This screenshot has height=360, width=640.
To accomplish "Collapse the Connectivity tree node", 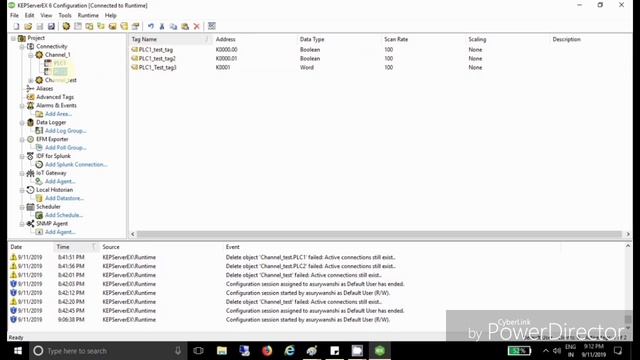I will tap(22, 47).
